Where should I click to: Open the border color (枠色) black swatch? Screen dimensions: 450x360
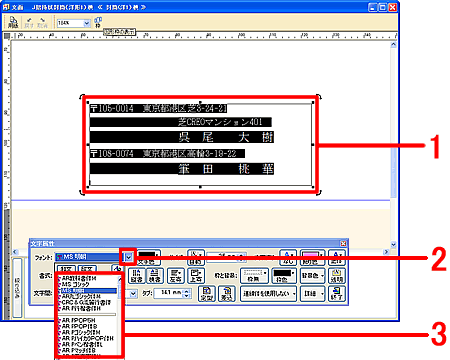[284, 276]
